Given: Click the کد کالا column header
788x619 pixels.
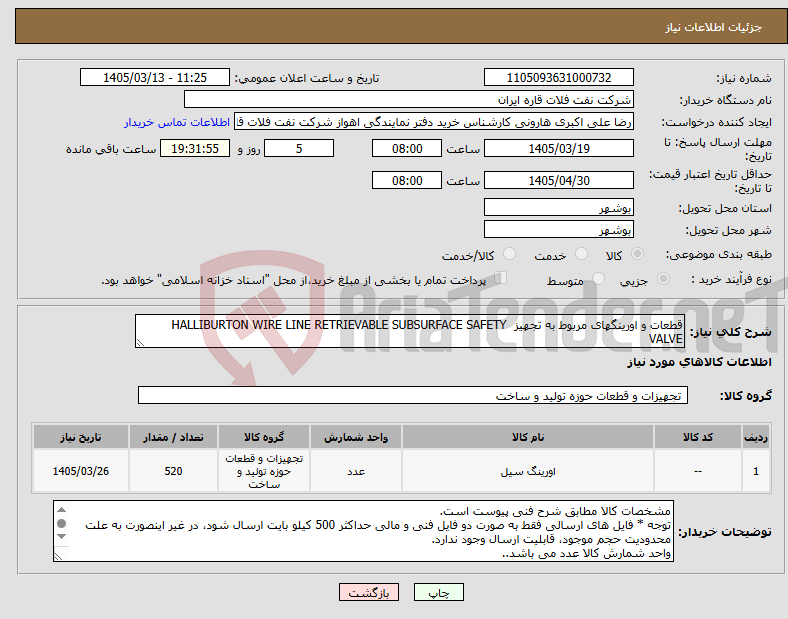Looking at the screenshot, I should [698, 437].
